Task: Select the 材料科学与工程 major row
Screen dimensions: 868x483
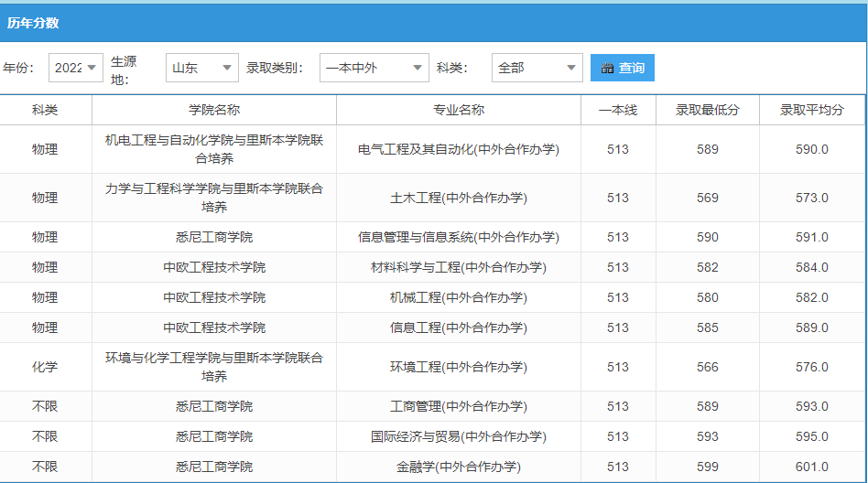Action: pyautogui.click(x=432, y=268)
